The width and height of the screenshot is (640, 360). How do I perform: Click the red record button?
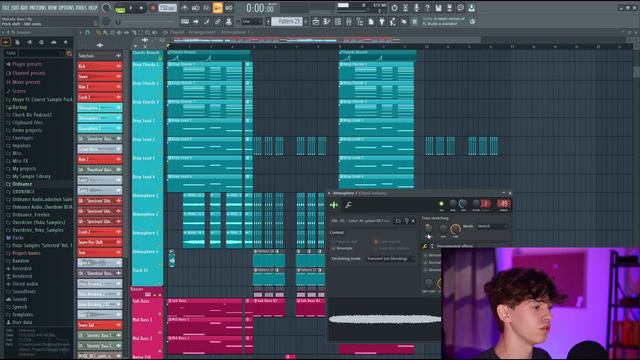tap(153, 8)
